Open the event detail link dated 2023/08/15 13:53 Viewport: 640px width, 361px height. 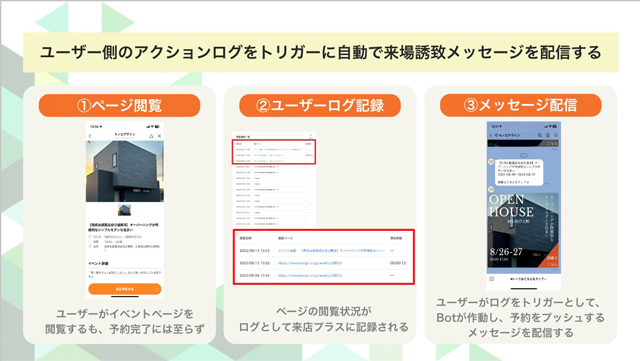click(331, 250)
